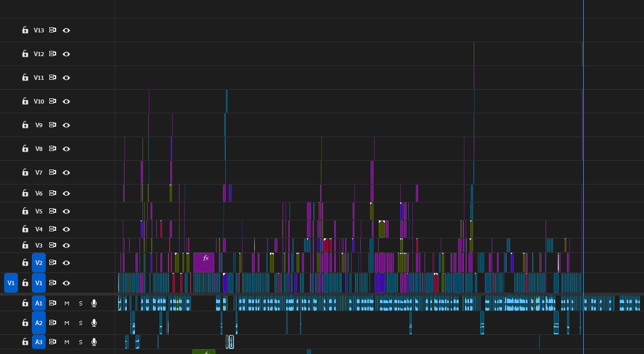Toggle lock on track V2
Image resolution: width=644 pixels, height=354 pixels.
coord(25,263)
